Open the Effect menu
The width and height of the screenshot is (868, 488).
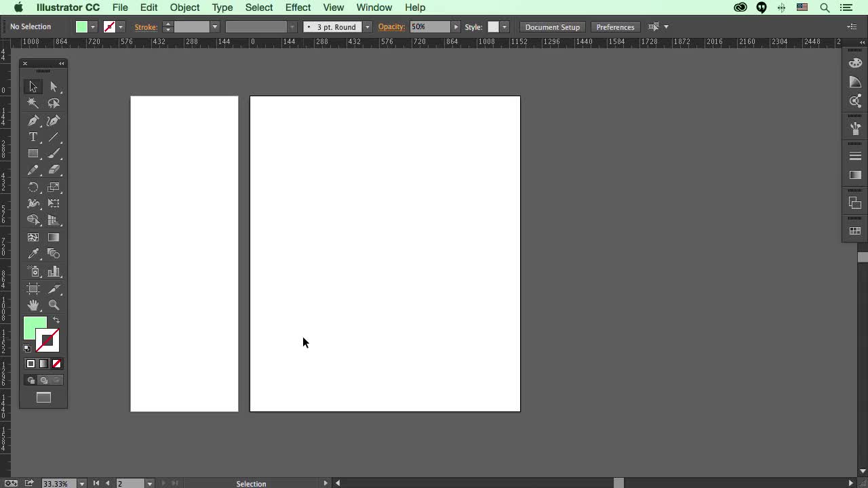(x=298, y=7)
